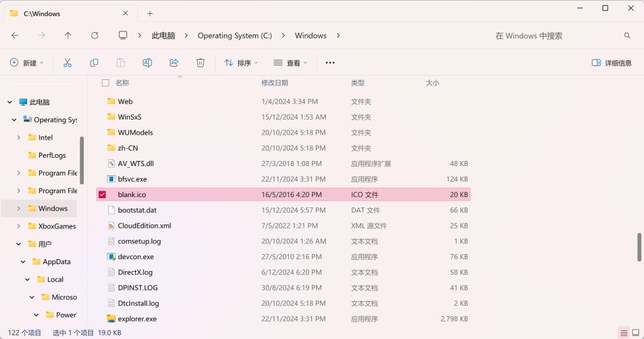The image size is (644, 339).
Task: Open the See more ellipsis menu
Action: [x=330, y=63]
